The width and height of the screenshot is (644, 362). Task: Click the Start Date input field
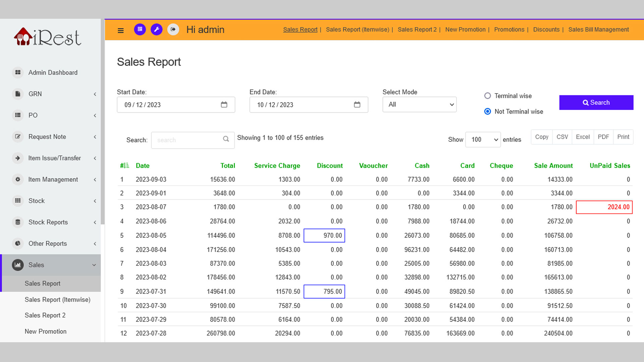click(176, 105)
